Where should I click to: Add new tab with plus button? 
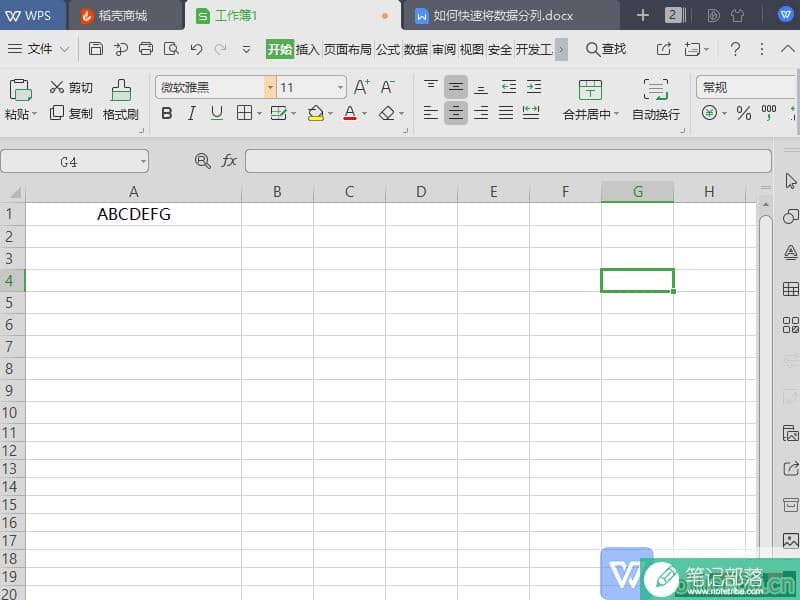643,16
